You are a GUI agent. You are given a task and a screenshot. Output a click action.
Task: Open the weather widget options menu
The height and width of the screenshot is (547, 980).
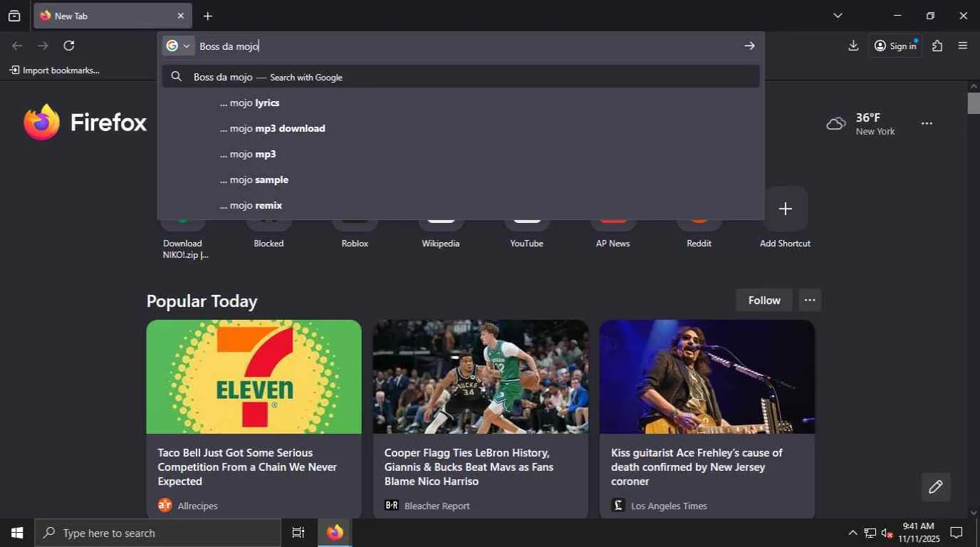point(927,123)
